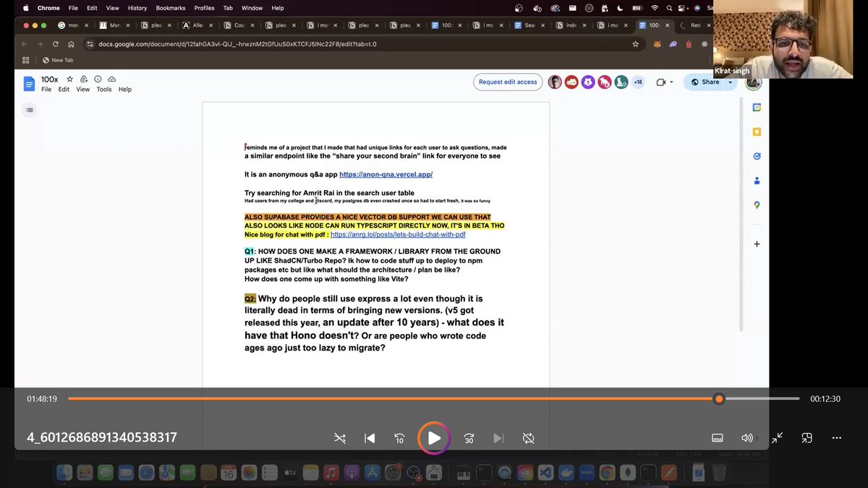Screen dimensions: 868x488
Task: Switch to the 'inde' tab
Action: click(571, 25)
